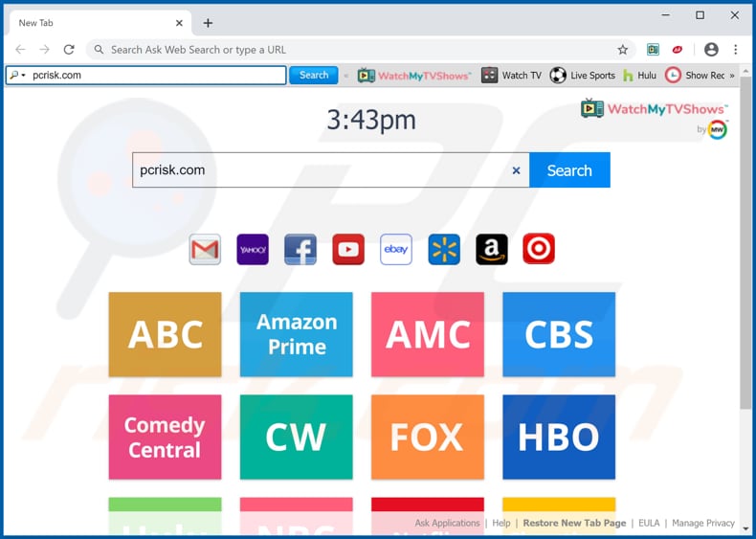Show more toolbar items with chevron
Screen dimensions: 756x539
pyautogui.click(x=732, y=76)
